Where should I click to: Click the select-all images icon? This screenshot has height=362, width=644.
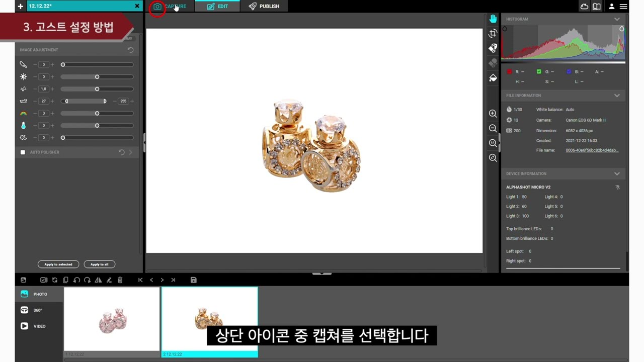click(x=44, y=280)
